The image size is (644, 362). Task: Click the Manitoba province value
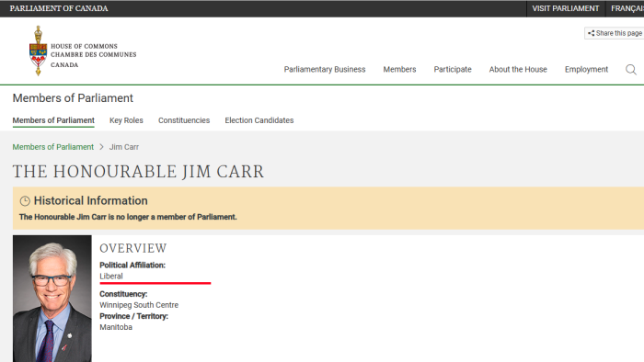pos(116,327)
